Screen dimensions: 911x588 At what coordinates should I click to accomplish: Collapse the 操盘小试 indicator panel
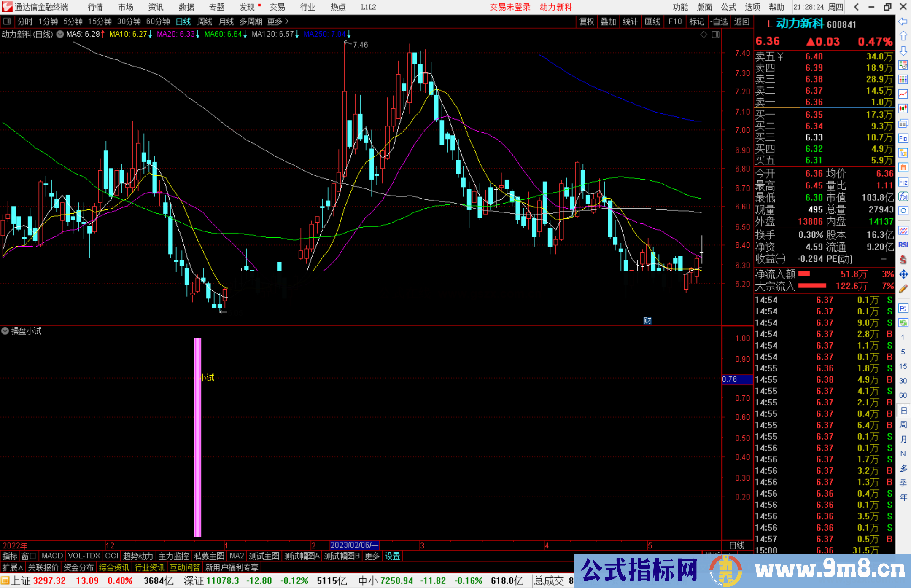tap(5, 331)
